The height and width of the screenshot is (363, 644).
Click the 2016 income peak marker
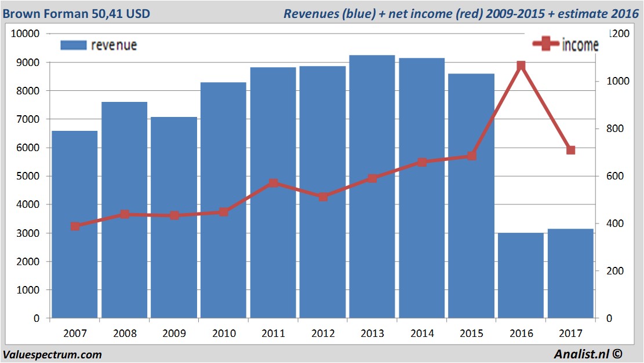[521, 65]
